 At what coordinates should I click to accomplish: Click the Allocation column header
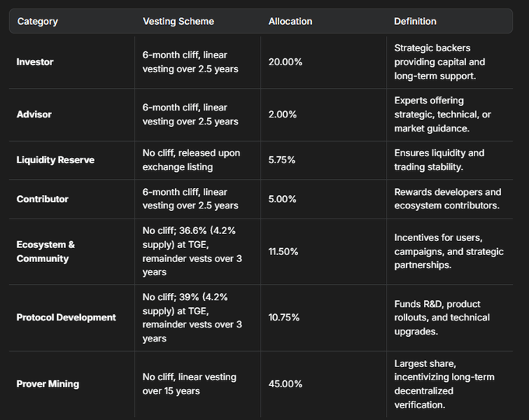tap(291, 21)
